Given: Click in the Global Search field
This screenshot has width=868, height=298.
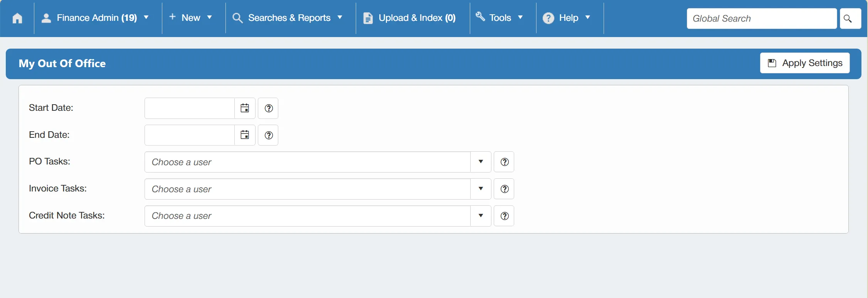Looking at the screenshot, I should coord(762,19).
